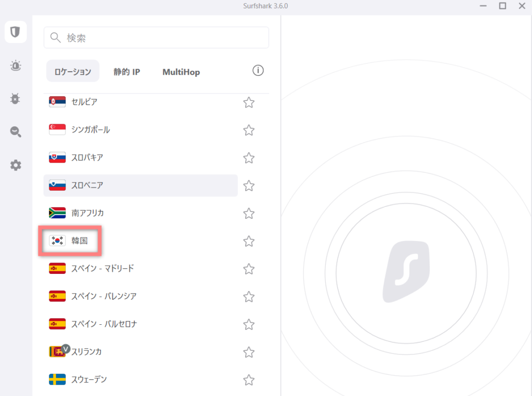Image resolution: width=532 pixels, height=396 pixels.
Task: Click the 検索 search field
Action: pos(156,37)
